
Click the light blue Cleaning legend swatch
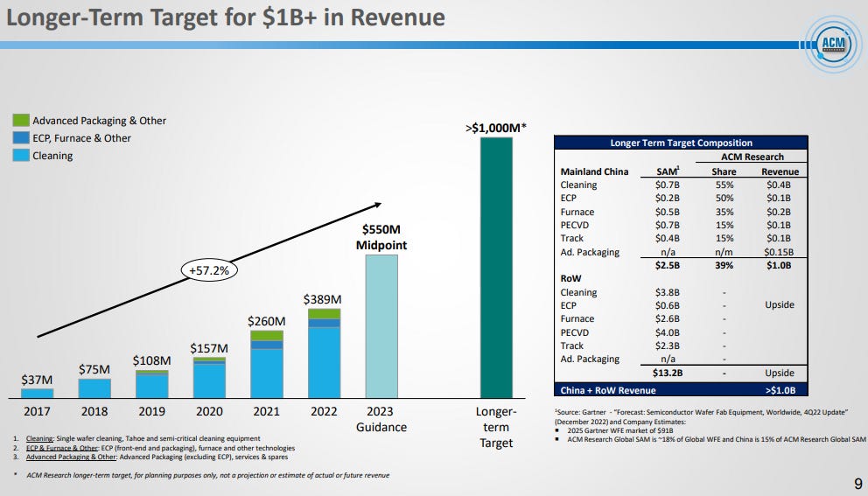(21, 156)
